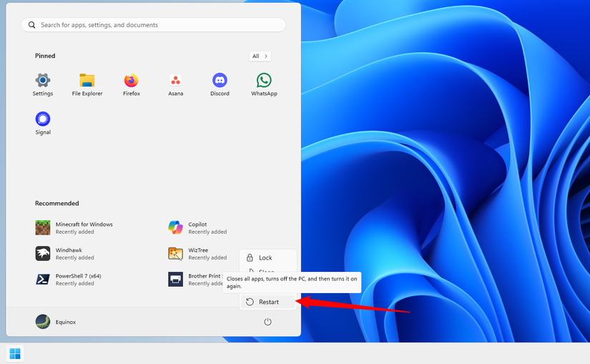590x364 pixels.
Task: Click the Start menu search box
Action: (x=153, y=25)
